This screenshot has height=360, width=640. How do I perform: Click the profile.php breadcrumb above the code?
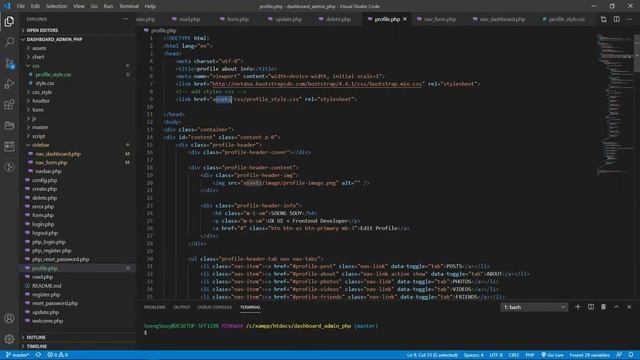coord(163,31)
